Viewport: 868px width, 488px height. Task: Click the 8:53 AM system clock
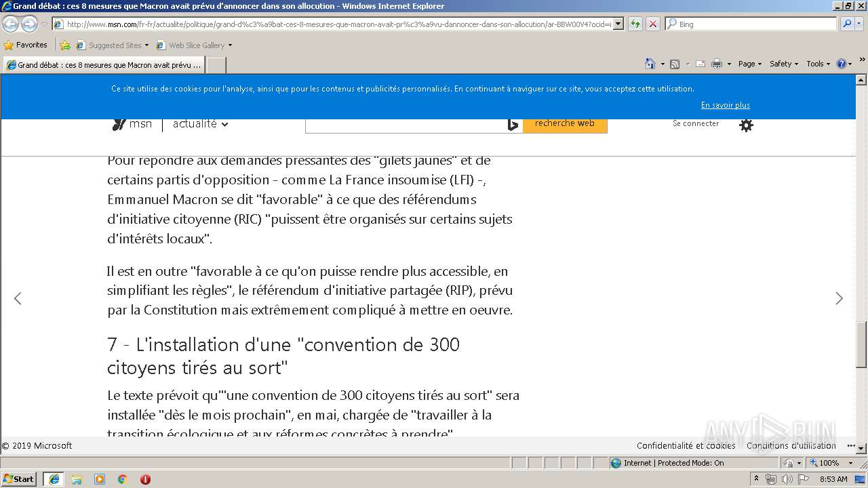coord(833,479)
